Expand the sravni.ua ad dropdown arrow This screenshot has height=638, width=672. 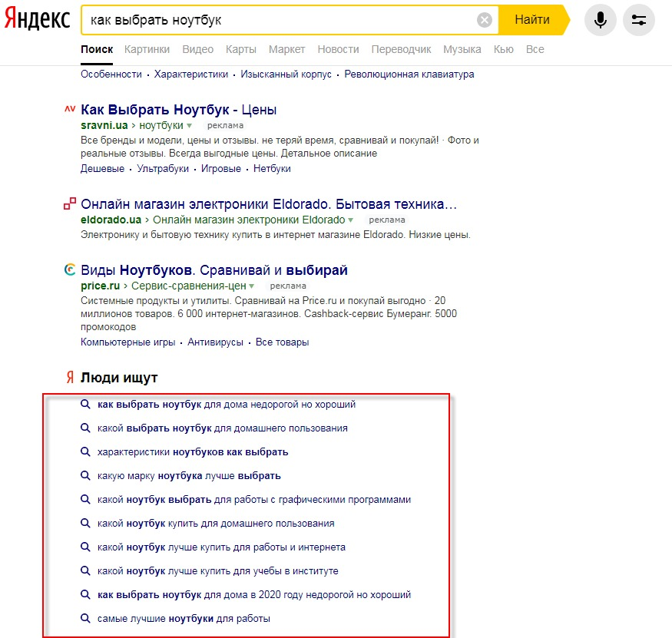(190, 126)
